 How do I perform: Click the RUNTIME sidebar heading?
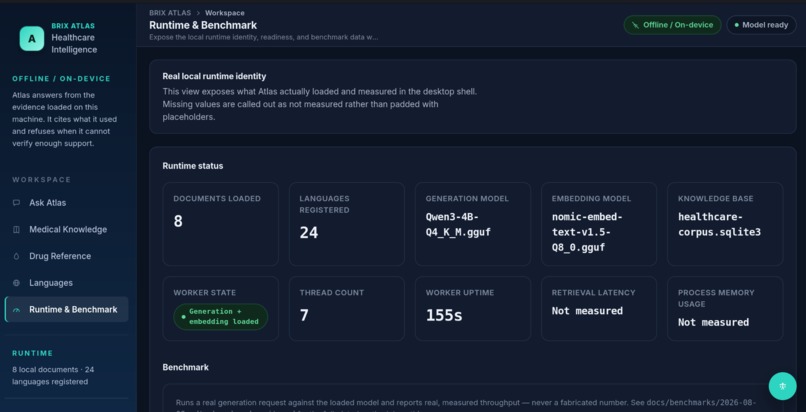(32, 353)
